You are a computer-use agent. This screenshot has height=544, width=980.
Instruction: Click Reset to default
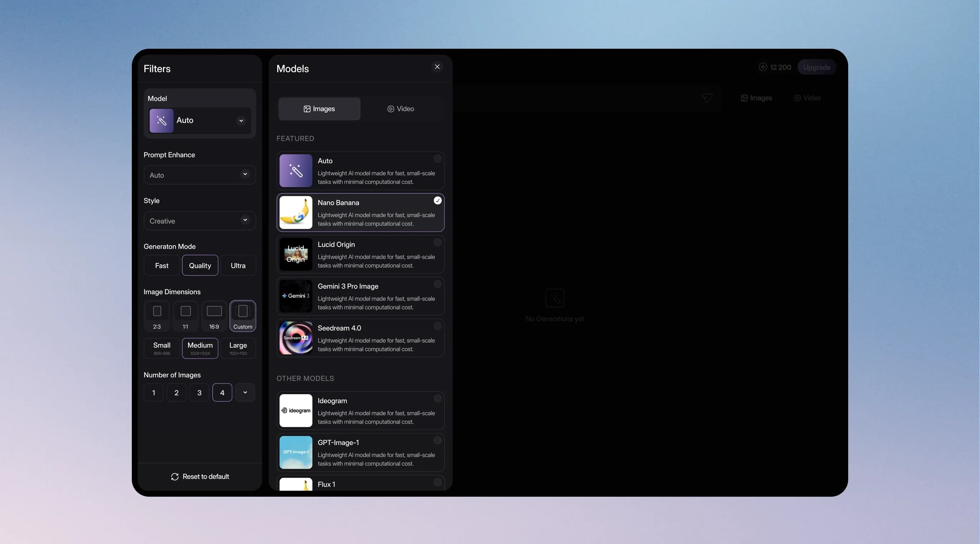click(x=200, y=477)
